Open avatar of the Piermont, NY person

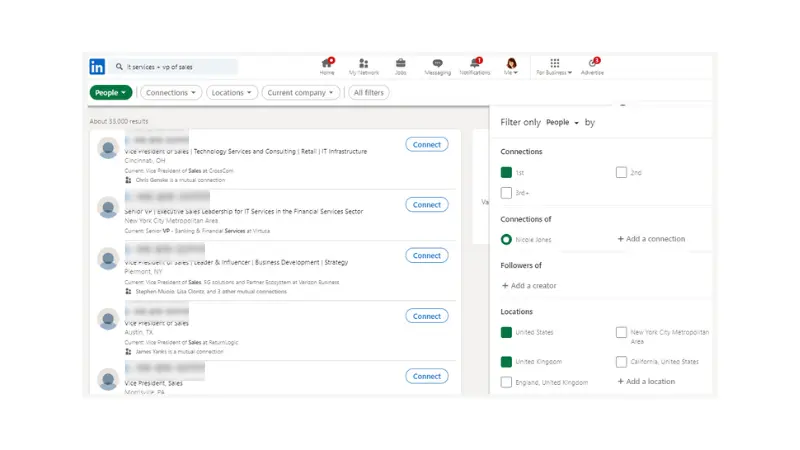coord(108,259)
